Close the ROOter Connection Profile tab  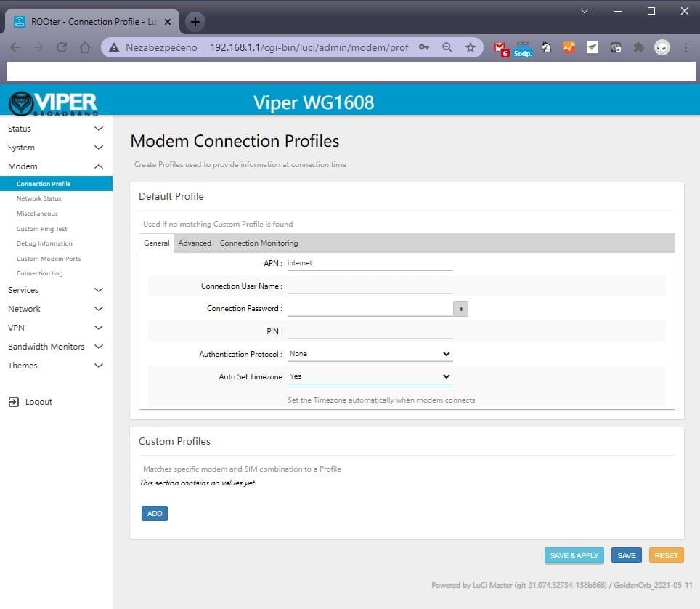[x=168, y=22]
